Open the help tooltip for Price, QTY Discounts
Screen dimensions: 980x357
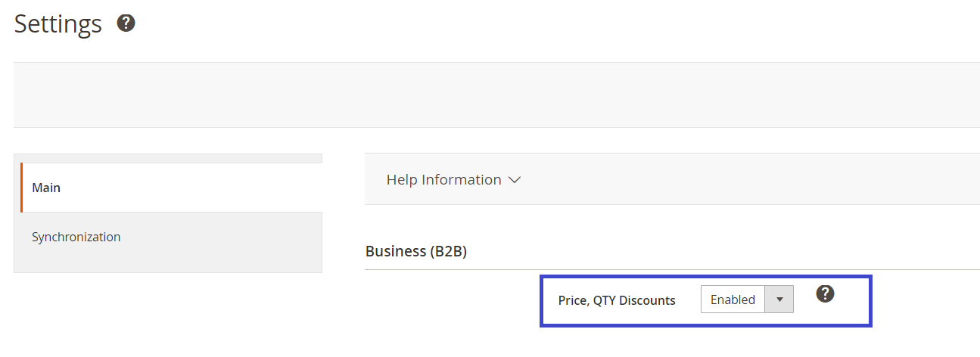(x=825, y=293)
